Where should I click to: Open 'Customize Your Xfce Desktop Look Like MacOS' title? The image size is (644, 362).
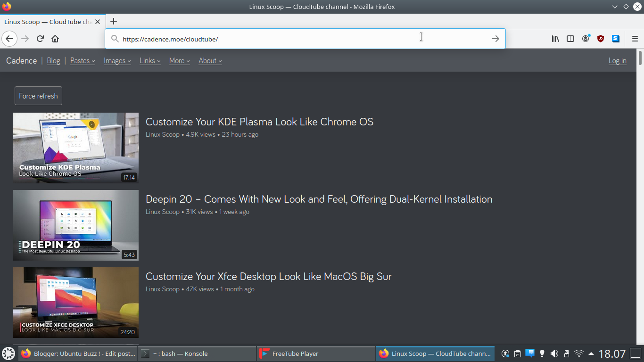click(x=269, y=276)
